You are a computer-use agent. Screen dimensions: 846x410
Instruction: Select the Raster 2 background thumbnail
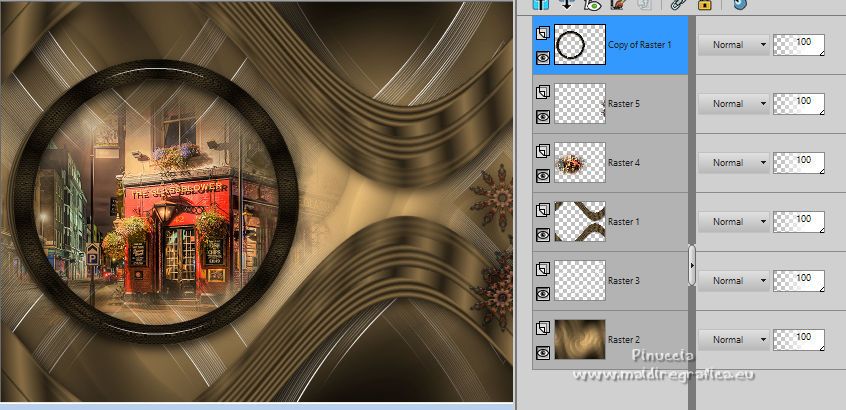tap(580, 340)
